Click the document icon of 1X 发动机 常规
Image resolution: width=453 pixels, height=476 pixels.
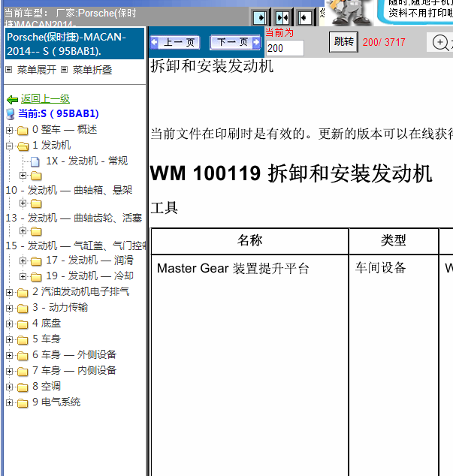[x=35, y=161]
